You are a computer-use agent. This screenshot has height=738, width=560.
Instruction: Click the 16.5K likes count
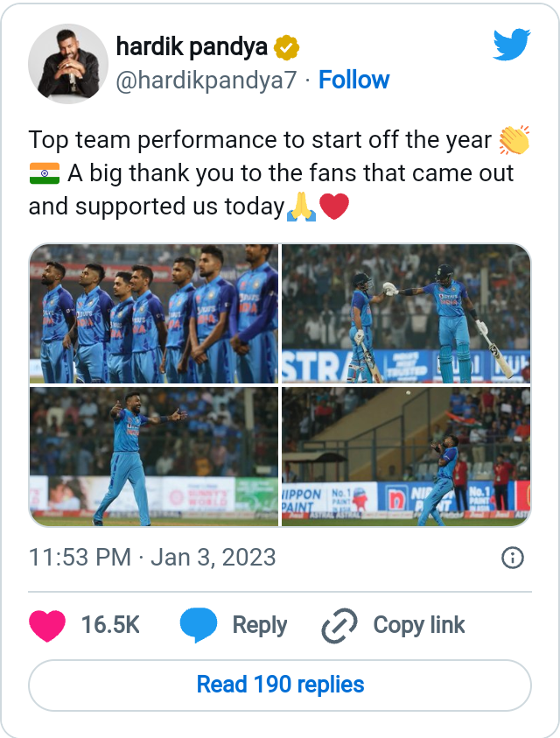[x=110, y=626]
